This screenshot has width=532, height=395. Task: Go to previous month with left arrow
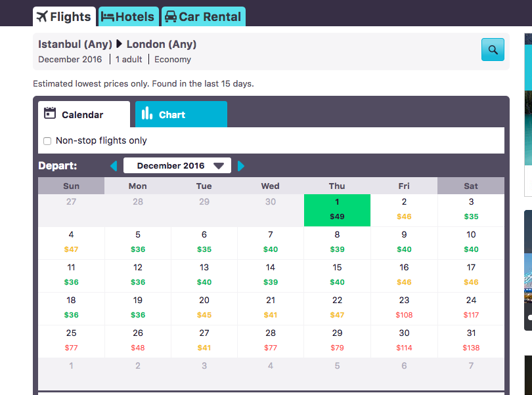coord(114,166)
